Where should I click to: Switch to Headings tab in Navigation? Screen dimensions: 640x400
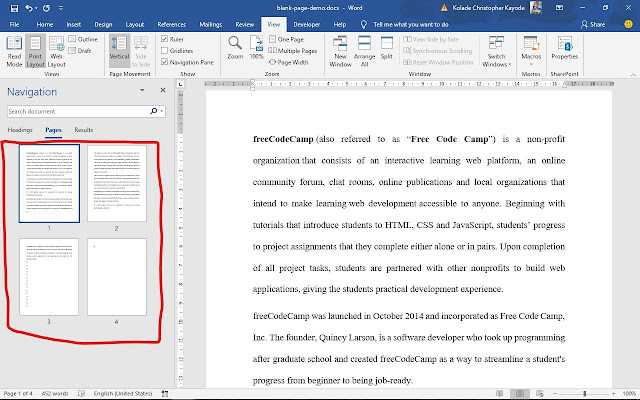pyautogui.click(x=20, y=130)
